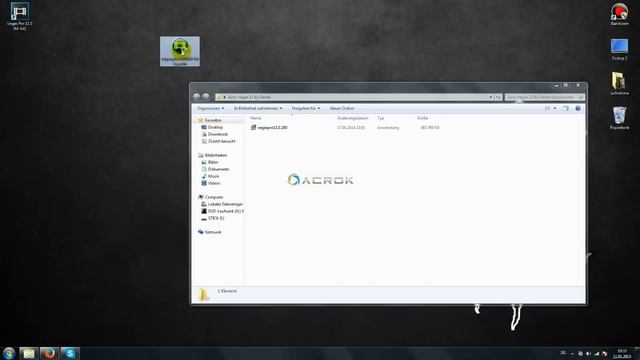Toggle the preview pane icon
Image resolution: width=640 pixels, height=360 pixels.
(x=565, y=109)
